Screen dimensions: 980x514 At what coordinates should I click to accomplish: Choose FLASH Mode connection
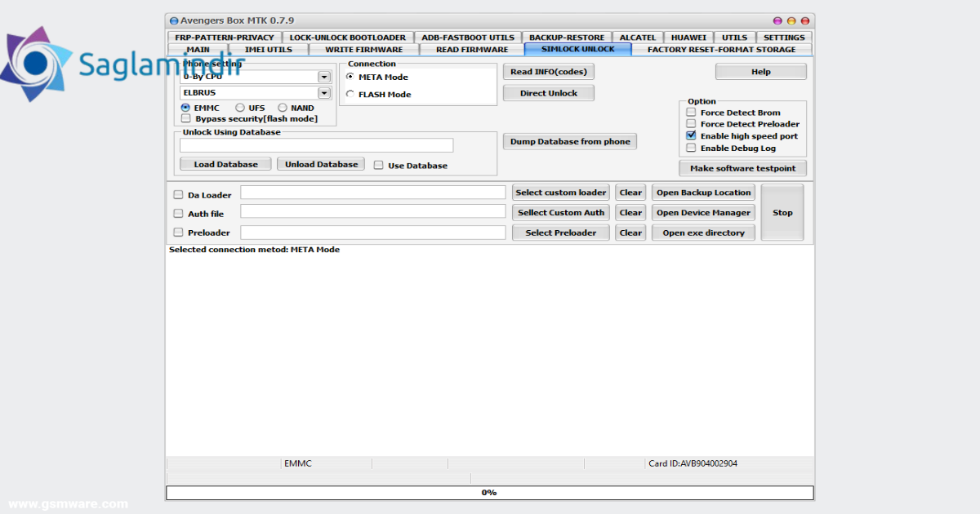(x=350, y=95)
